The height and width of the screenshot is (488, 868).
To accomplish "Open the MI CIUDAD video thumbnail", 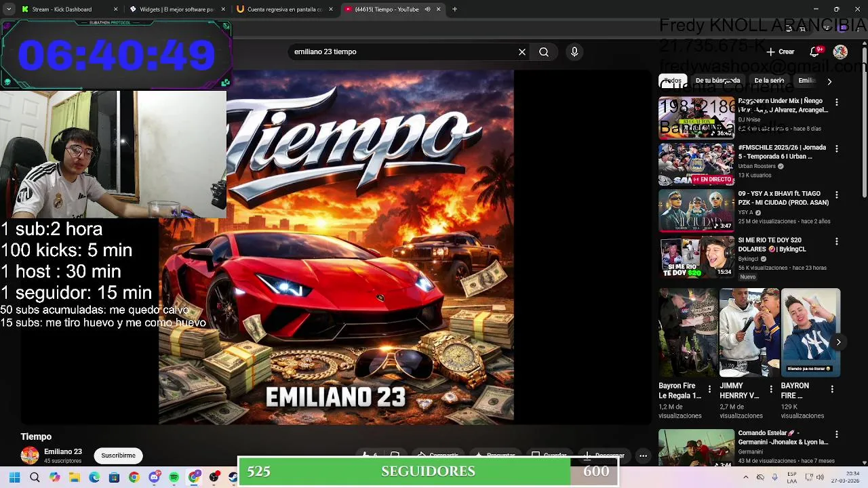I will [696, 211].
